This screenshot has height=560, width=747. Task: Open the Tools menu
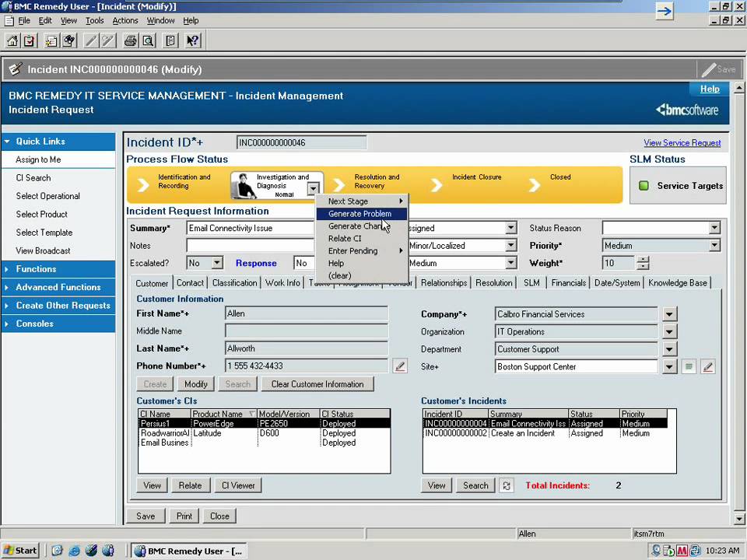(94, 20)
